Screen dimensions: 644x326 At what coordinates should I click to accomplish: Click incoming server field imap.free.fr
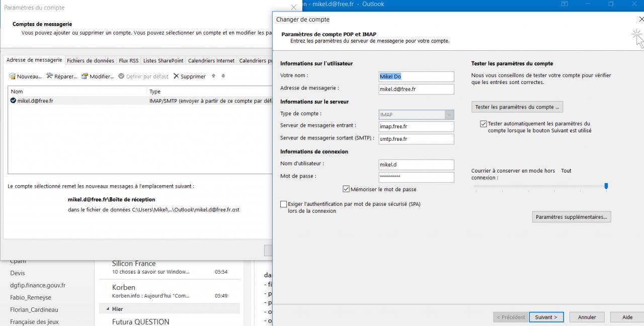point(417,127)
